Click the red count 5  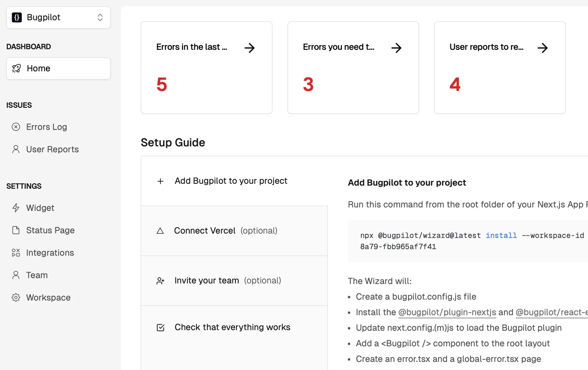tap(162, 84)
